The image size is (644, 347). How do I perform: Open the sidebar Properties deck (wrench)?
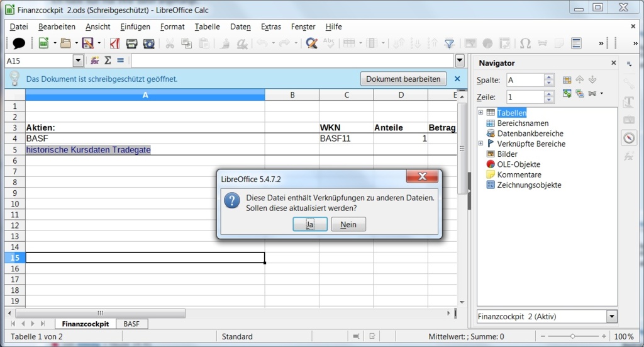click(x=629, y=84)
